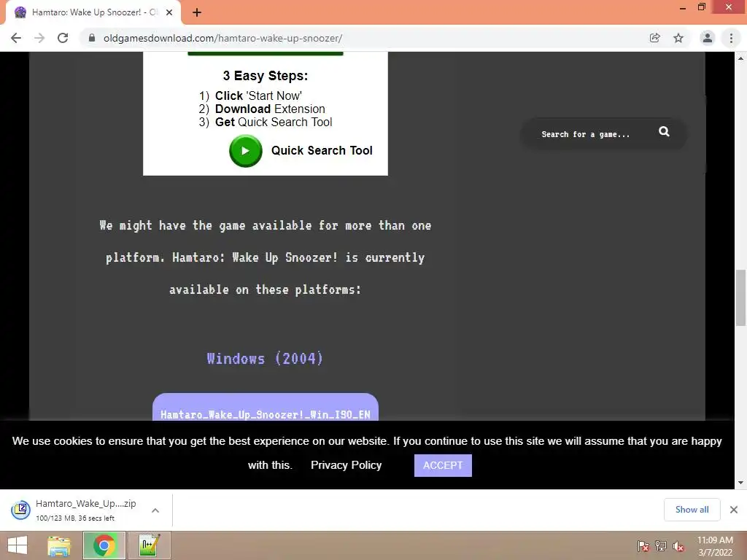Bookmark this page with the star
Viewport: 747px width, 560px height.
click(x=678, y=38)
